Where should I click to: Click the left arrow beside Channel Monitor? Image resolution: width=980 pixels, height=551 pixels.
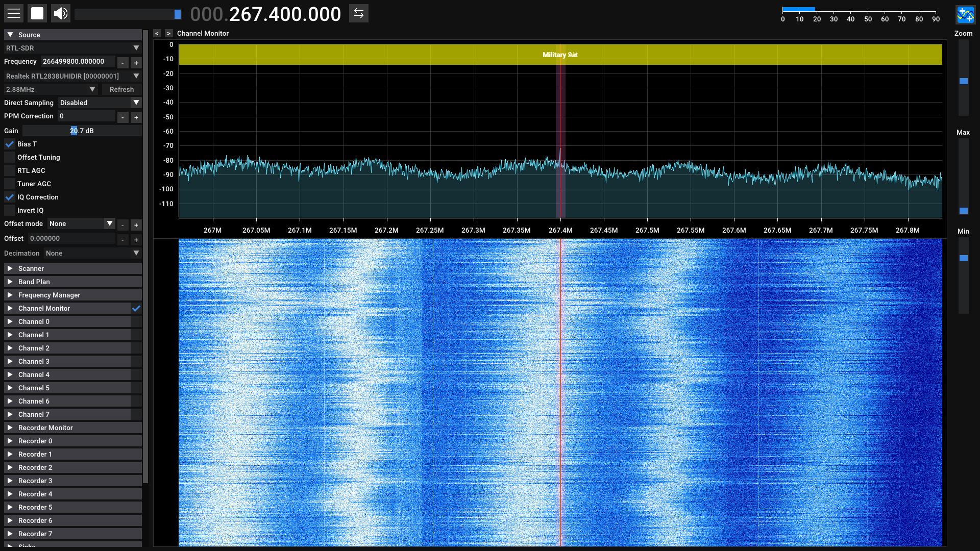coord(157,33)
